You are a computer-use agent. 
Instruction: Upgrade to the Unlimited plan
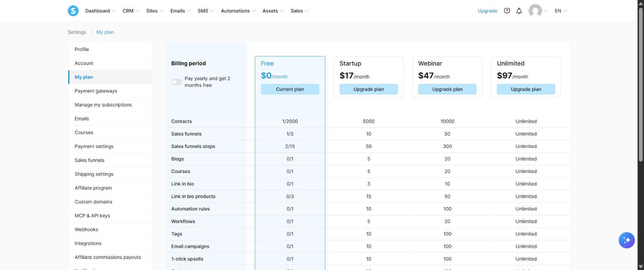pos(526,89)
